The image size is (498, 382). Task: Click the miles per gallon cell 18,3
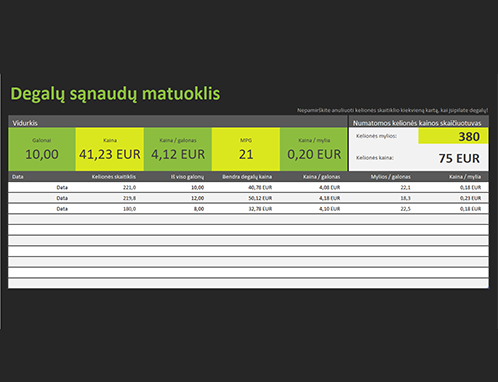405,198
